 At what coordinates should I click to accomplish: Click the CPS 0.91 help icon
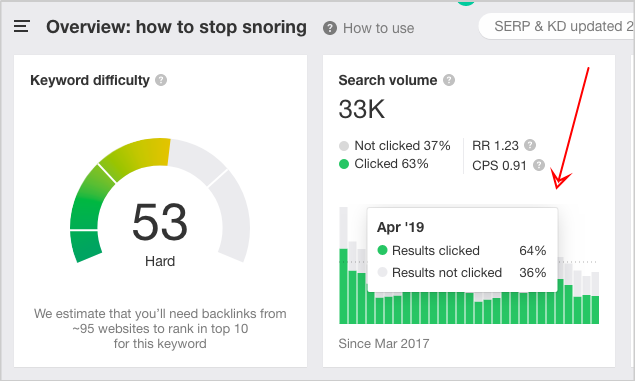[539, 165]
